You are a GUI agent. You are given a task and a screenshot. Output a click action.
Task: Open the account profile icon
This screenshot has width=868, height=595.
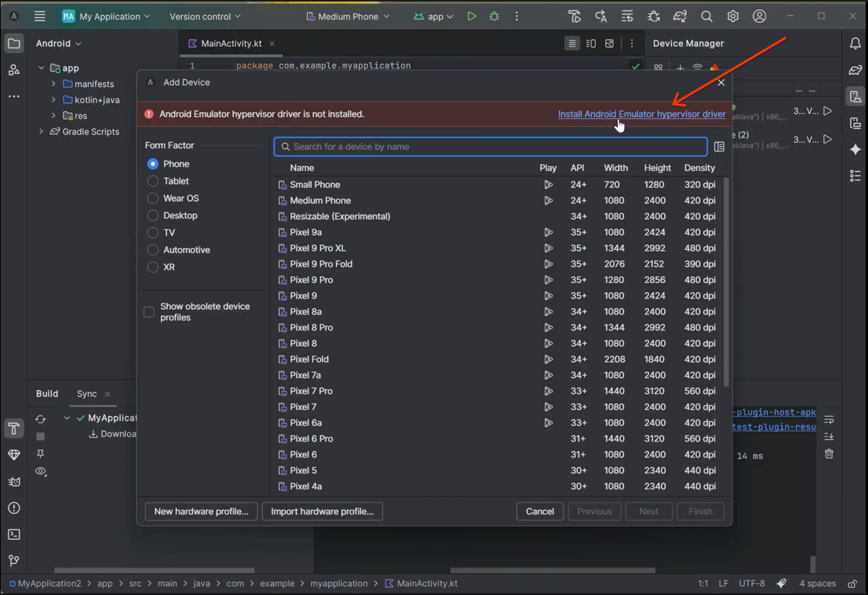pyautogui.click(x=759, y=16)
